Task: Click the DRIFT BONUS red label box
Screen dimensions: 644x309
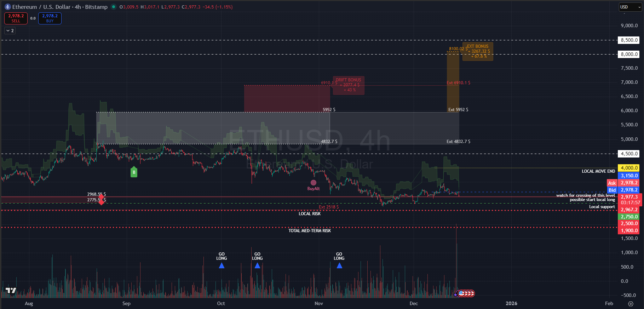Action: 349,85
